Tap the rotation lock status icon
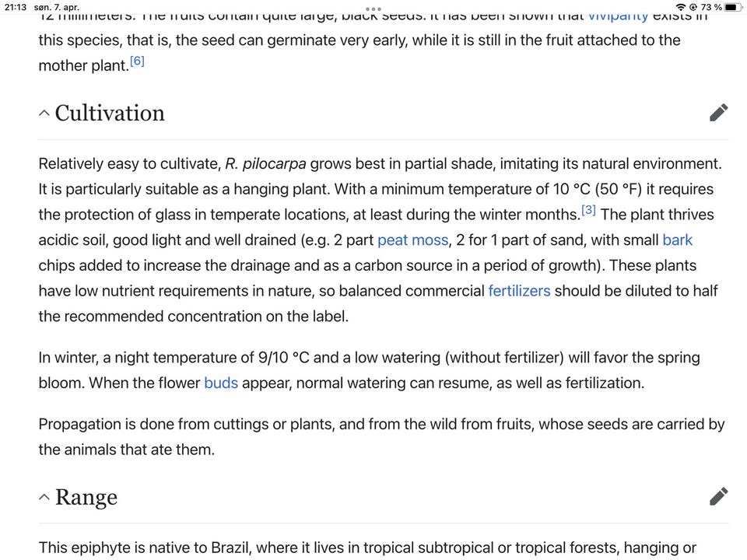 point(693,7)
